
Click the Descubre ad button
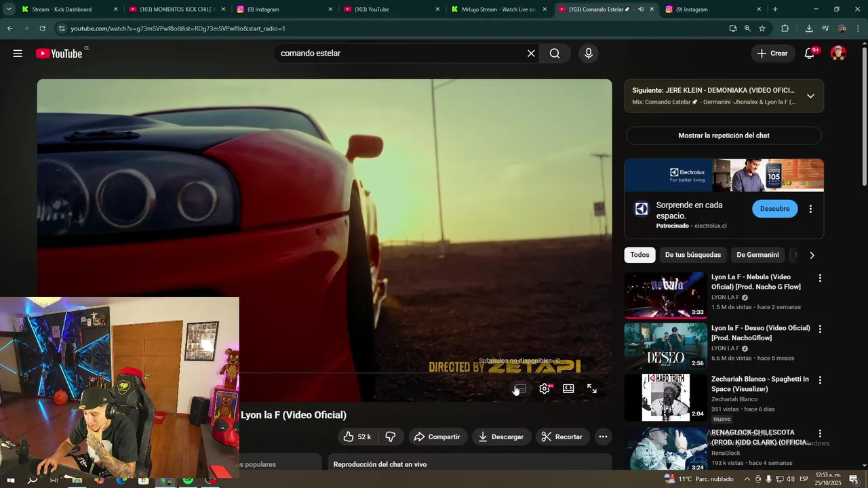coord(774,209)
